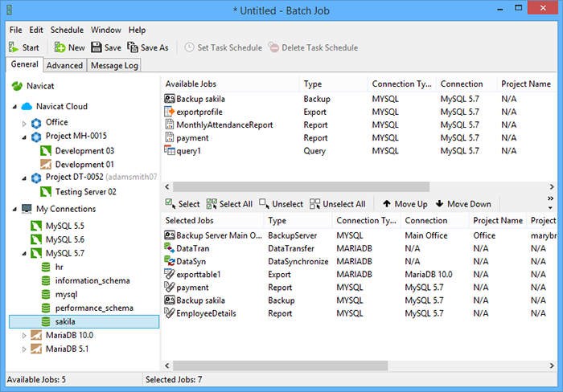Click the sakila database icon

tap(46, 321)
